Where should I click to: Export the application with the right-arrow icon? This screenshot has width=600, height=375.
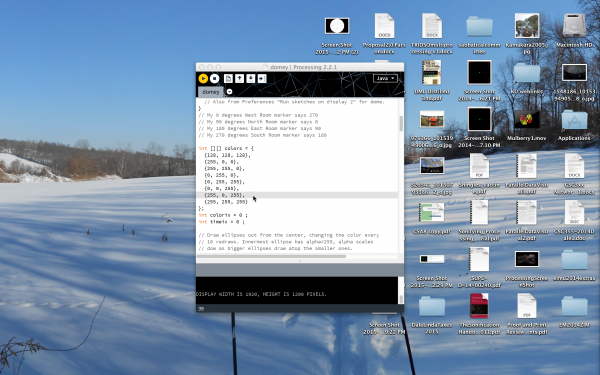pyautogui.click(x=262, y=78)
